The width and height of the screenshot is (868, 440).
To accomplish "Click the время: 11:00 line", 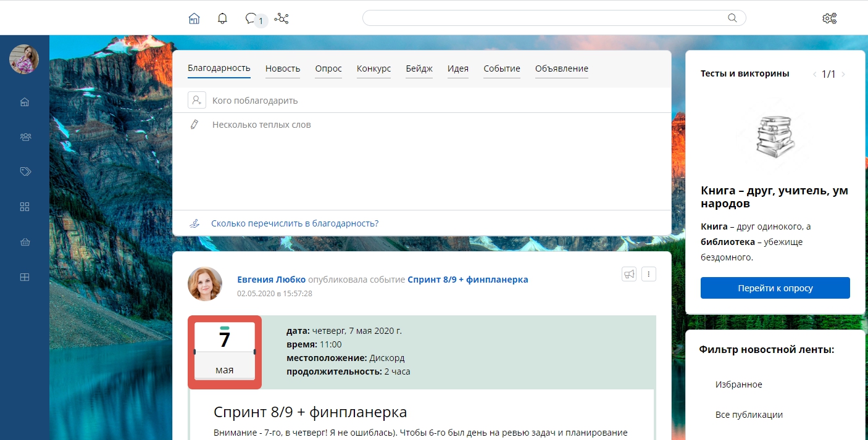I will 314,344.
